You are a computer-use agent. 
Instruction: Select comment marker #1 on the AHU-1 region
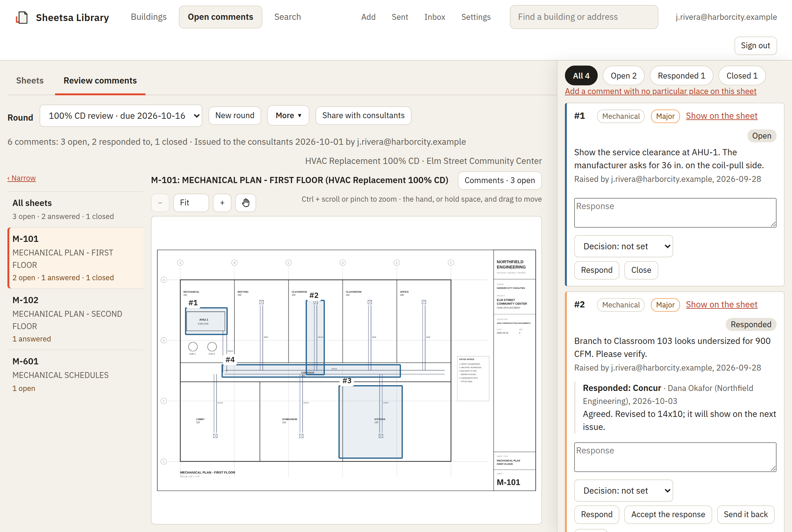(193, 302)
